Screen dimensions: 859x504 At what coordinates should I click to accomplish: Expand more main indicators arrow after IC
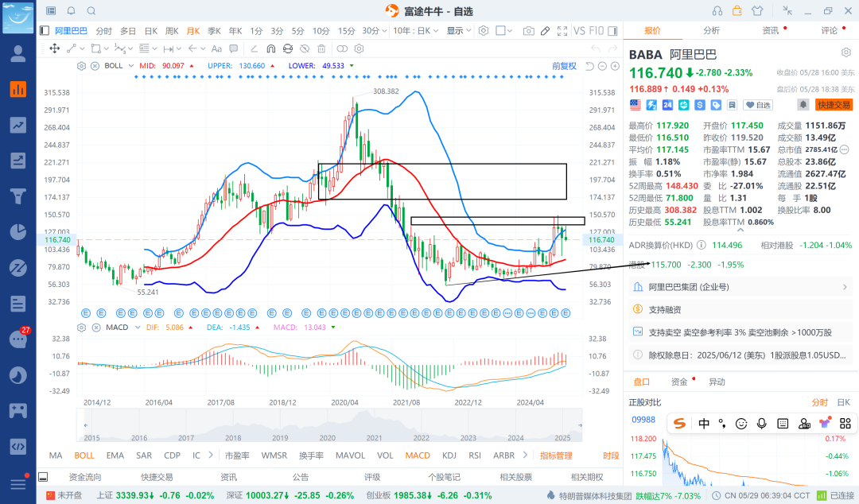pyautogui.click(x=210, y=456)
